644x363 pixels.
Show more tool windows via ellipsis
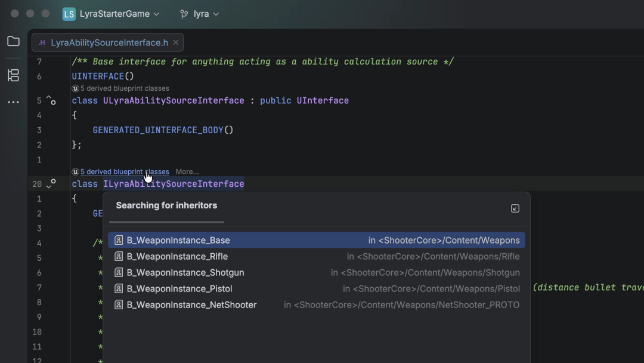(x=13, y=102)
